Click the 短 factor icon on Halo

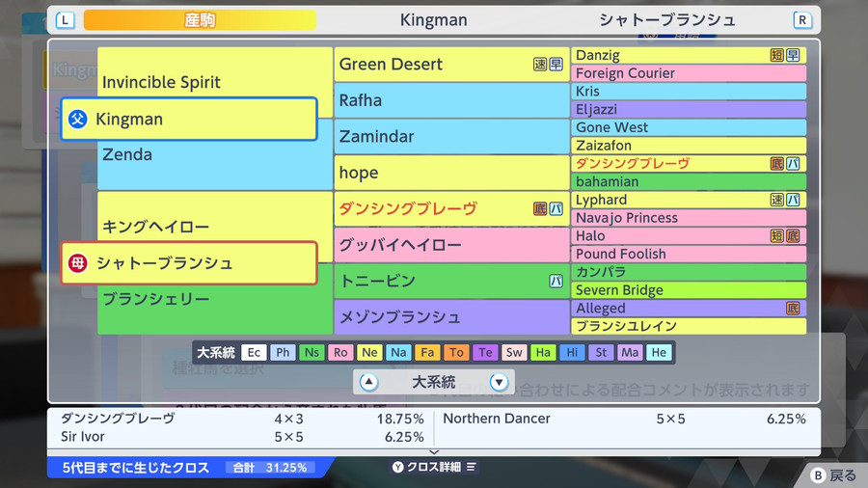(x=776, y=235)
